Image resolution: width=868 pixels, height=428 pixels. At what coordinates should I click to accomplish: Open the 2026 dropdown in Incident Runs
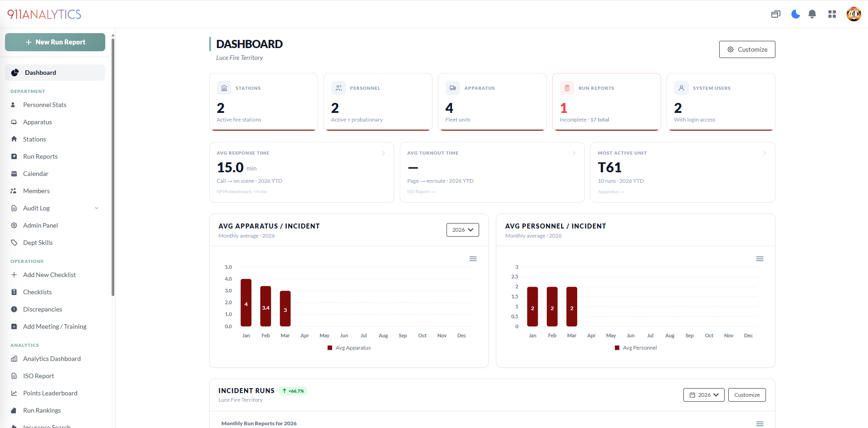(x=704, y=394)
